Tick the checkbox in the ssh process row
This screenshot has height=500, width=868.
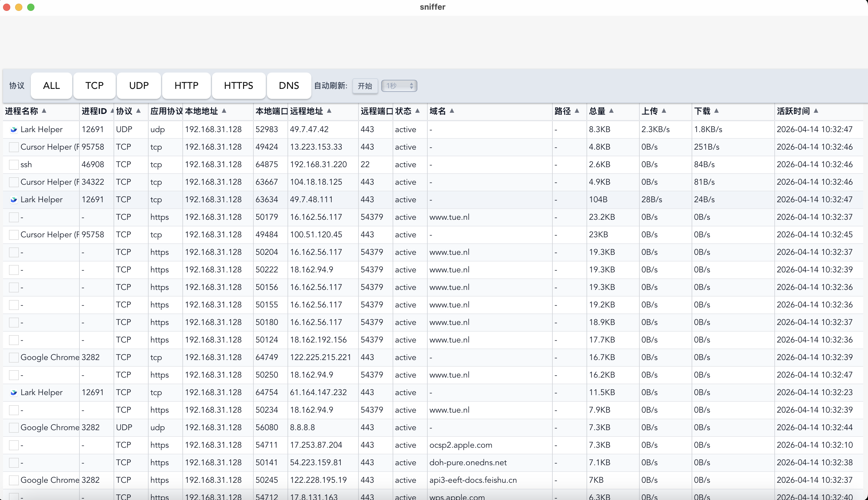tap(14, 164)
